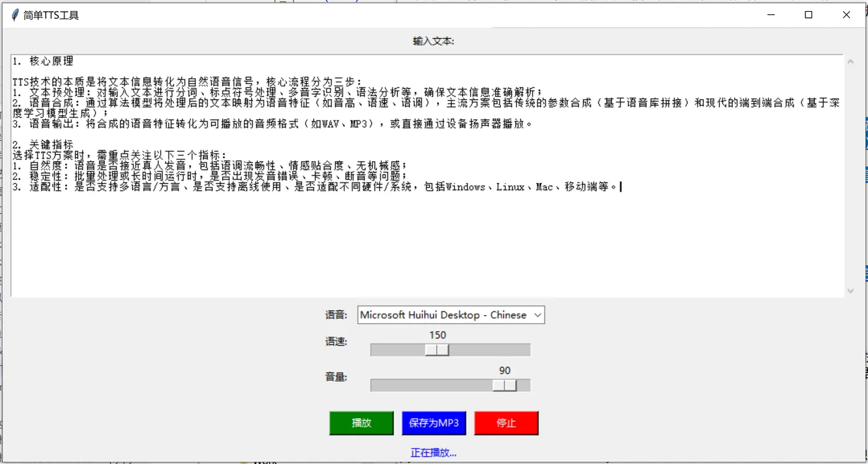
Task: Click the app icon in the title bar
Action: [x=14, y=14]
